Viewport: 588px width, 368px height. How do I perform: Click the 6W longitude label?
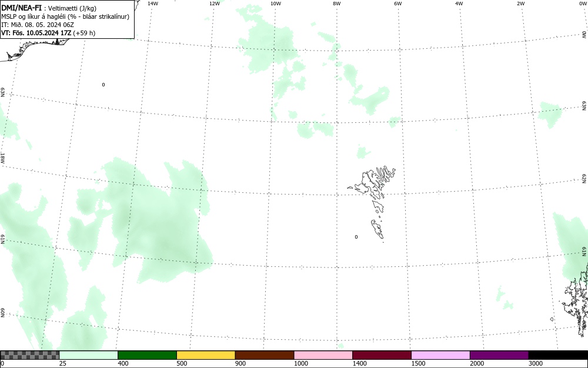click(398, 4)
